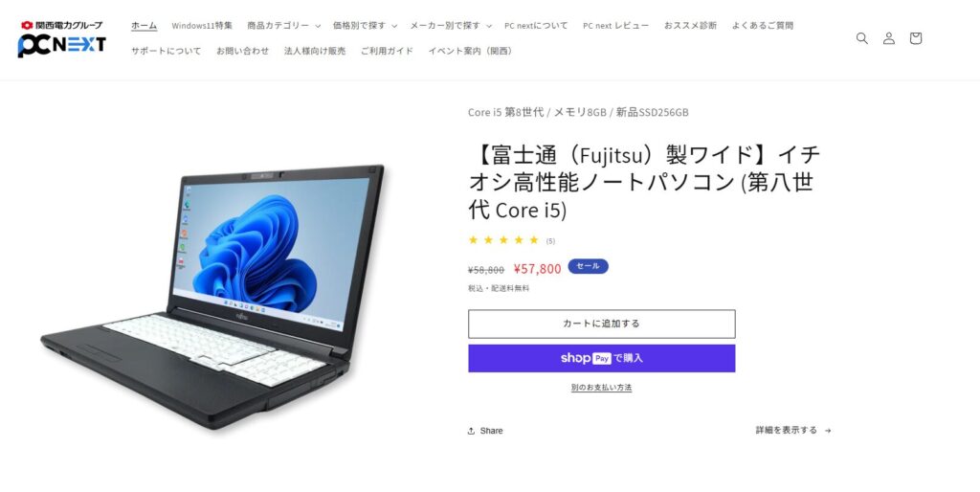Open the search magnifier icon
Viewport: 980px width, 492px height.
(x=862, y=38)
